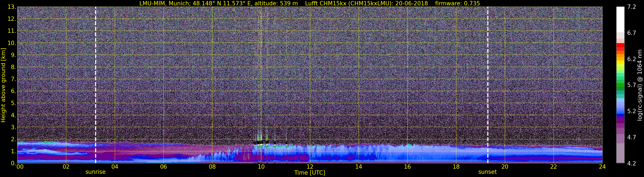Click the 'sunrise' label below the time axis

pos(96,172)
